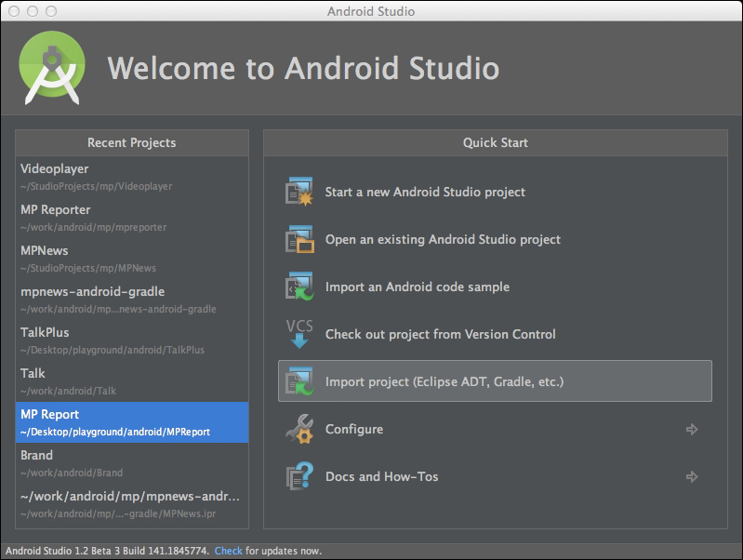Image resolution: width=743 pixels, height=560 pixels.
Task: Click the Import project Eclipse ADT icon
Action: (x=299, y=381)
